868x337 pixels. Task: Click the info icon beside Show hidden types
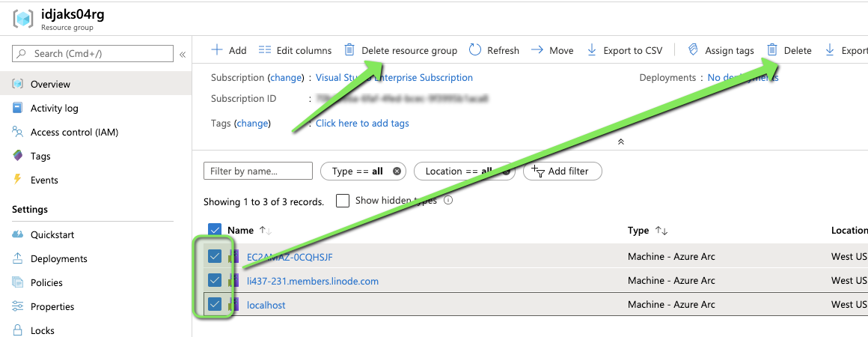tap(448, 201)
